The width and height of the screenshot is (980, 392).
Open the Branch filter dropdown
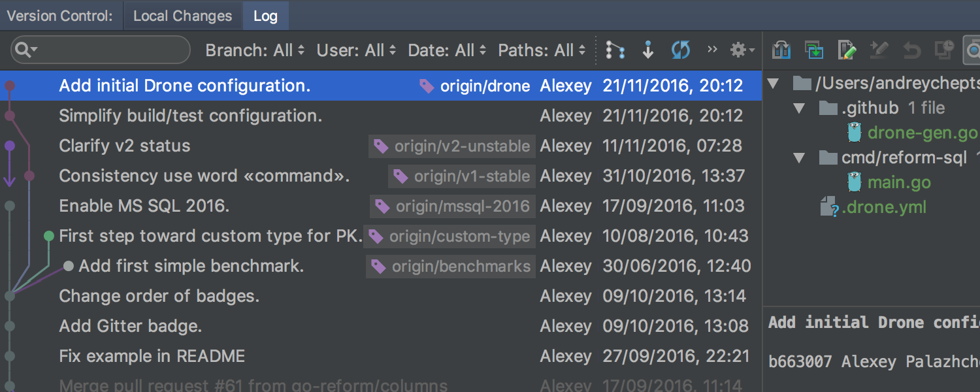click(x=255, y=50)
